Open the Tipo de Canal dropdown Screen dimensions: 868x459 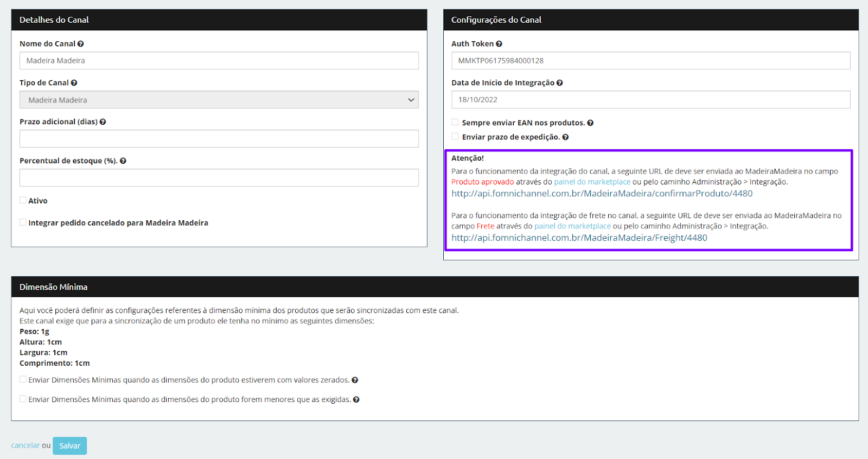pos(219,100)
